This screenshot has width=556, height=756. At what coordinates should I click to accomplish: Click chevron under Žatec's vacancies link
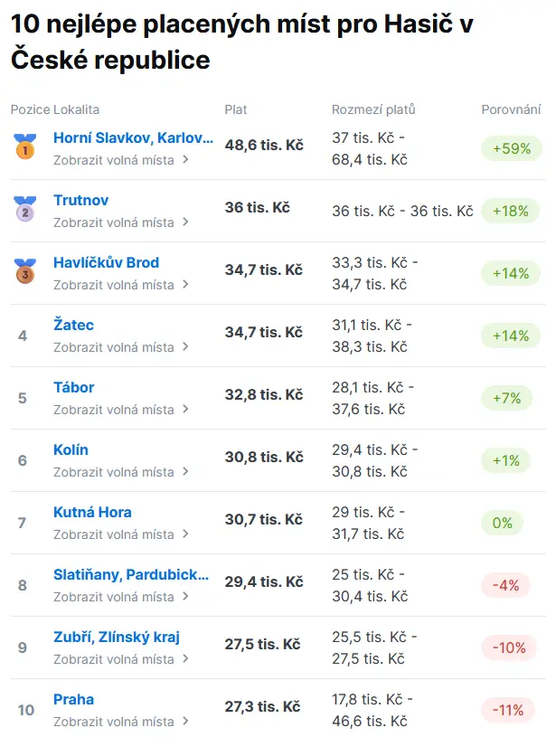(185, 346)
